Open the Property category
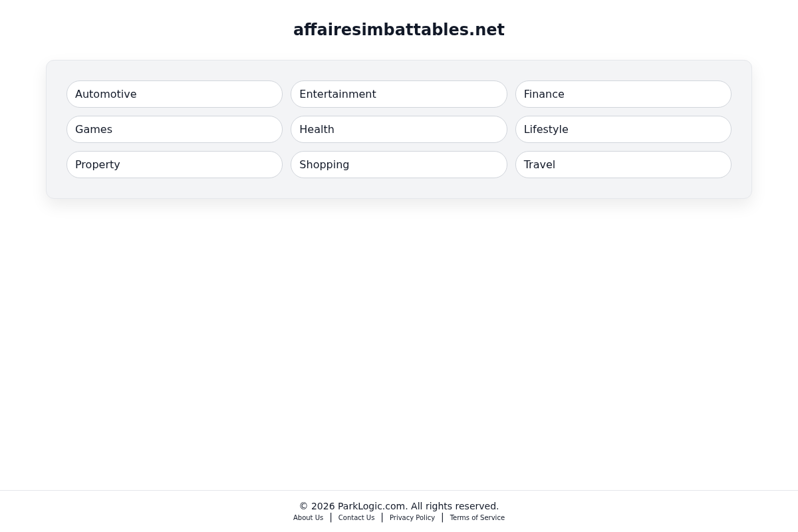 pos(174,164)
